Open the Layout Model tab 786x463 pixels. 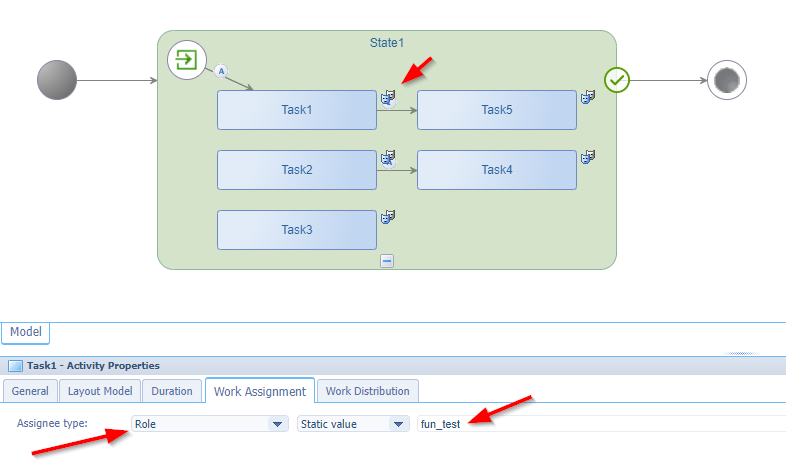(99, 391)
